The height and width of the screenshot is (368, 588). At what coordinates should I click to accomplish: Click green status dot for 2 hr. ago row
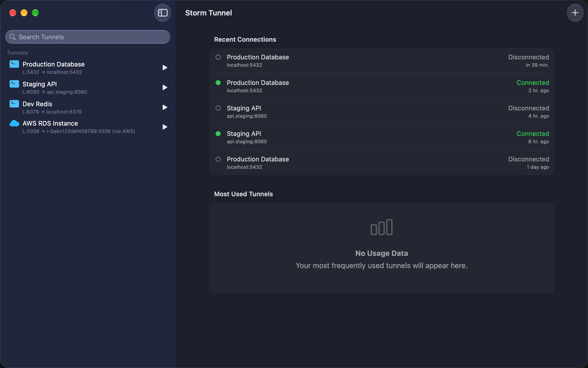(218, 83)
